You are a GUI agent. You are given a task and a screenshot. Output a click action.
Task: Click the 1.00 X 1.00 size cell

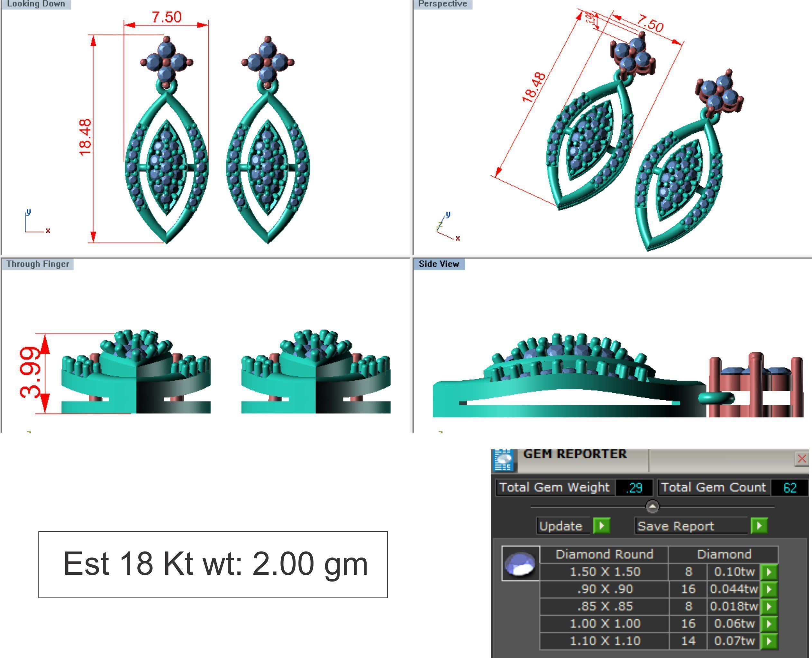(x=605, y=624)
